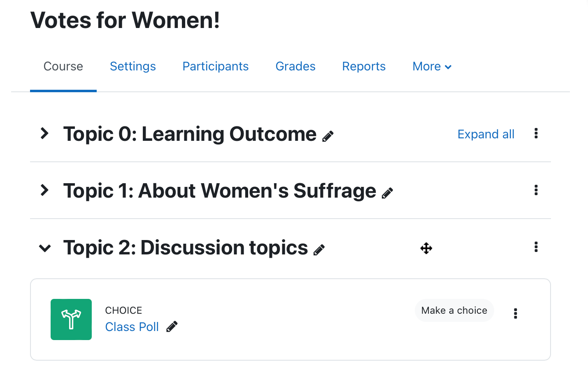This screenshot has height=366, width=588.
Task: Edit the Topic 0 title with pencil icon
Action: click(328, 136)
